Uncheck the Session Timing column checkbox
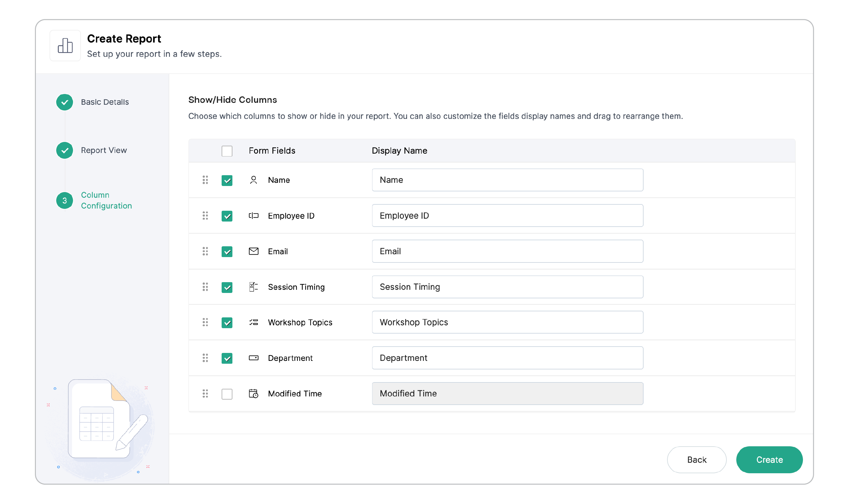This screenshot has height=504, width=849. (227, 287)
